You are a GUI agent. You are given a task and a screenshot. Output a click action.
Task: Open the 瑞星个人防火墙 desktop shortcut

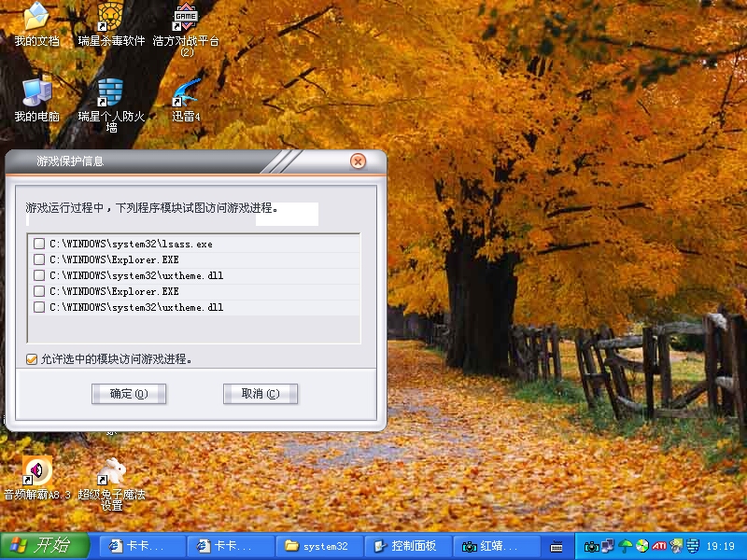(111, 105)
